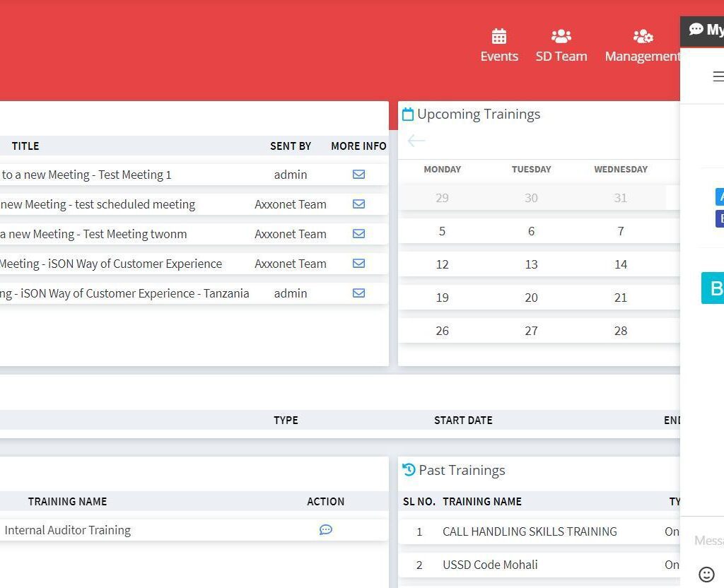This screenshot has width=724, height=588.
Task: Click envelope for test scheduled meeting row
Action: (358, 204)
